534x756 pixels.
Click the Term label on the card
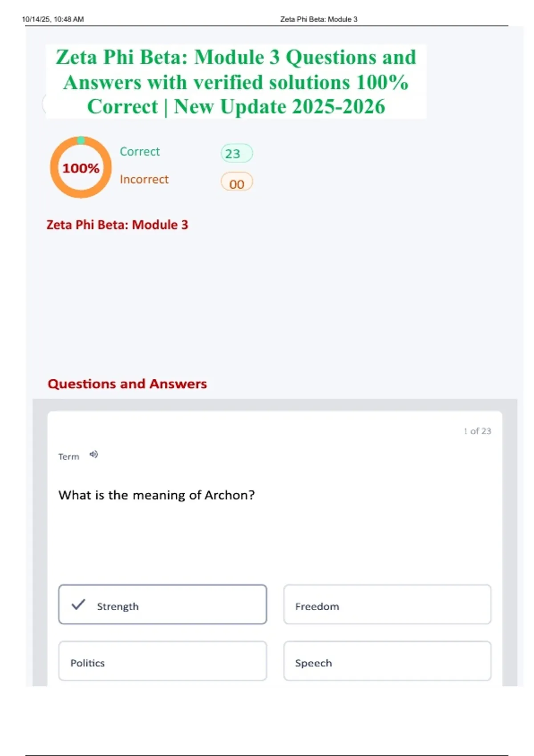69,457
